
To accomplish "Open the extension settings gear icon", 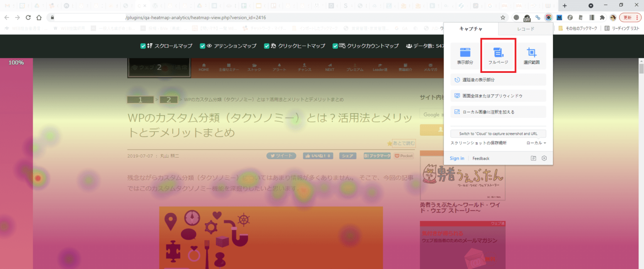I will click(544, 158).
